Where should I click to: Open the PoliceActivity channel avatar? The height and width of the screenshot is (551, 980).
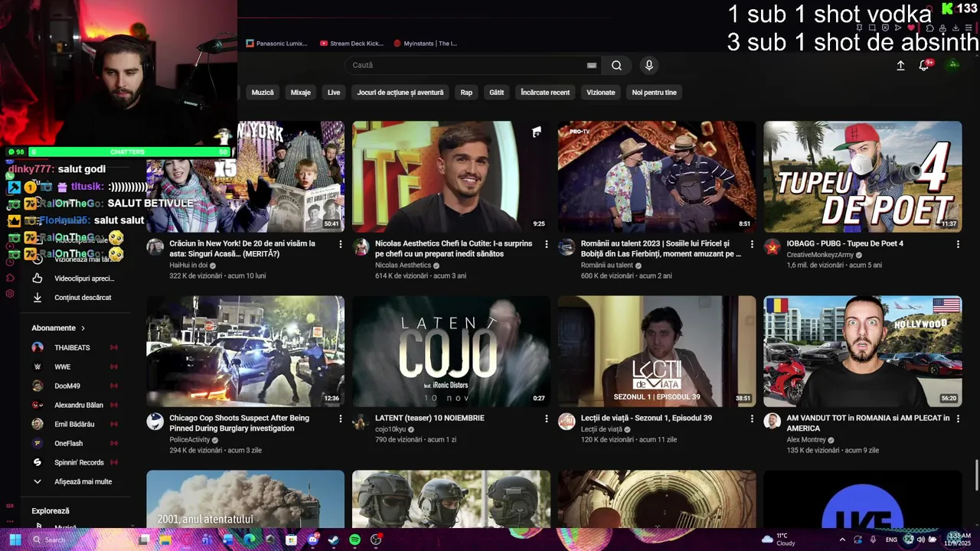(x=155, y=422)
